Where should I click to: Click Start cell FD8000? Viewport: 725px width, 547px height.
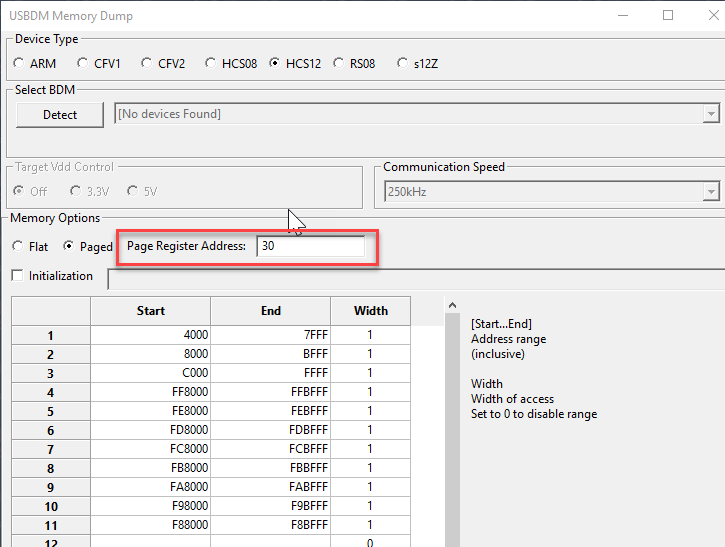tap(151, 430)
